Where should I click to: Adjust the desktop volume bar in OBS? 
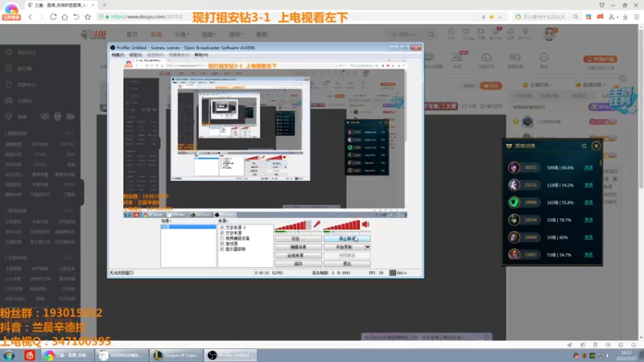(341, 225)
